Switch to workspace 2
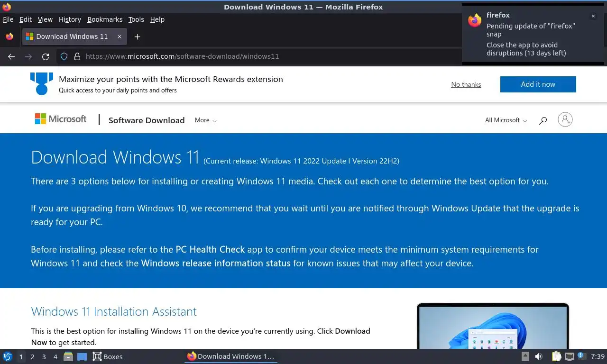This screenshot has width=607, height=364. 32,356
